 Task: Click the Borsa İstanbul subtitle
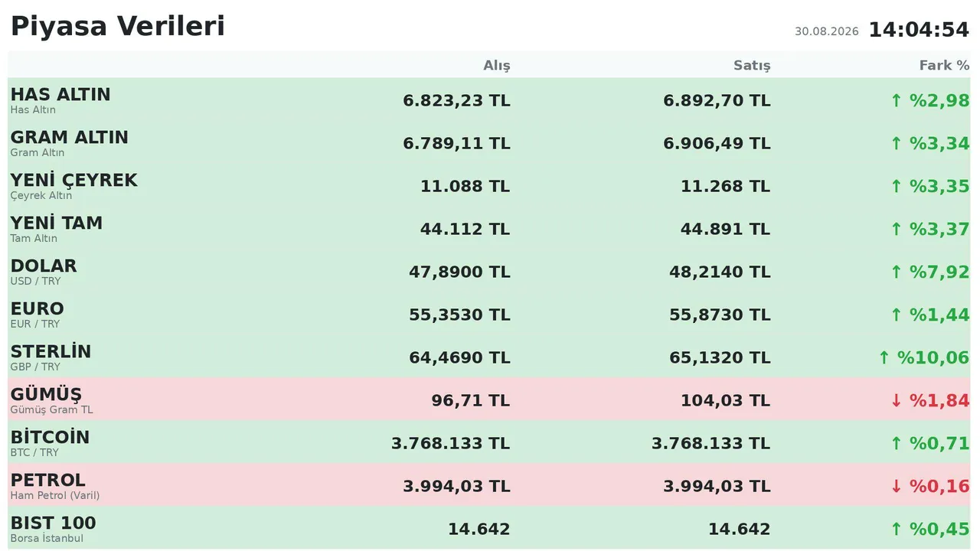[47, 538]
